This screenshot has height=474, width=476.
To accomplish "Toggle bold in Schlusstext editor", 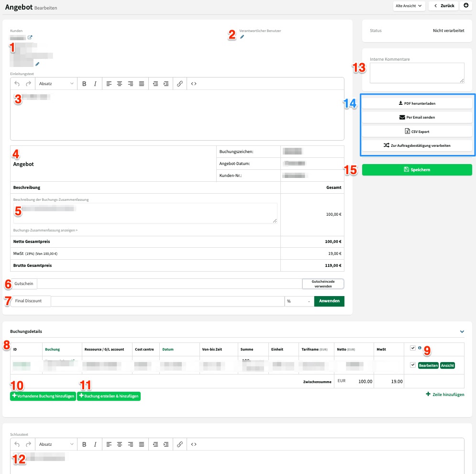I will coord(84,444).
